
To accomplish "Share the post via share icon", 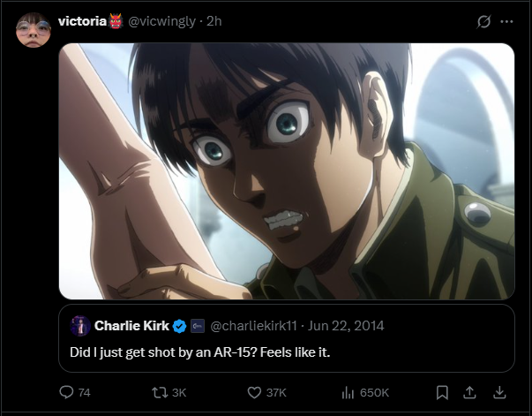I will point(470,392).
